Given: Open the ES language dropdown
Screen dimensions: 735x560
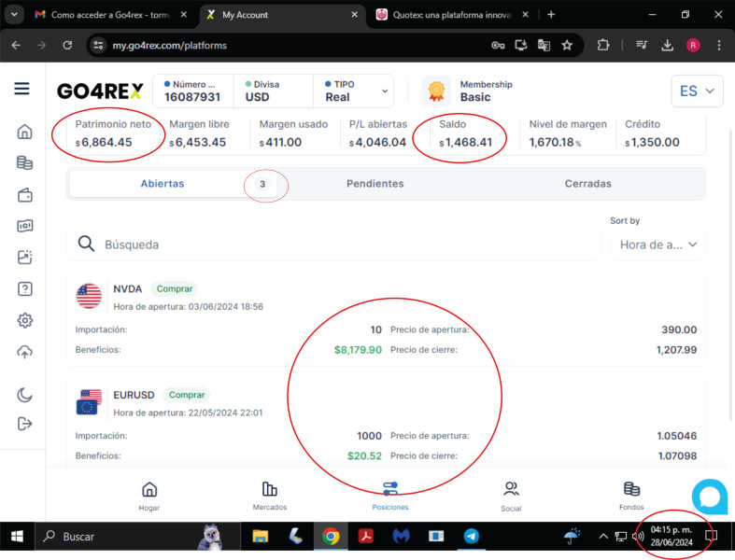Looking at the screenshot, I should [697, 91].
